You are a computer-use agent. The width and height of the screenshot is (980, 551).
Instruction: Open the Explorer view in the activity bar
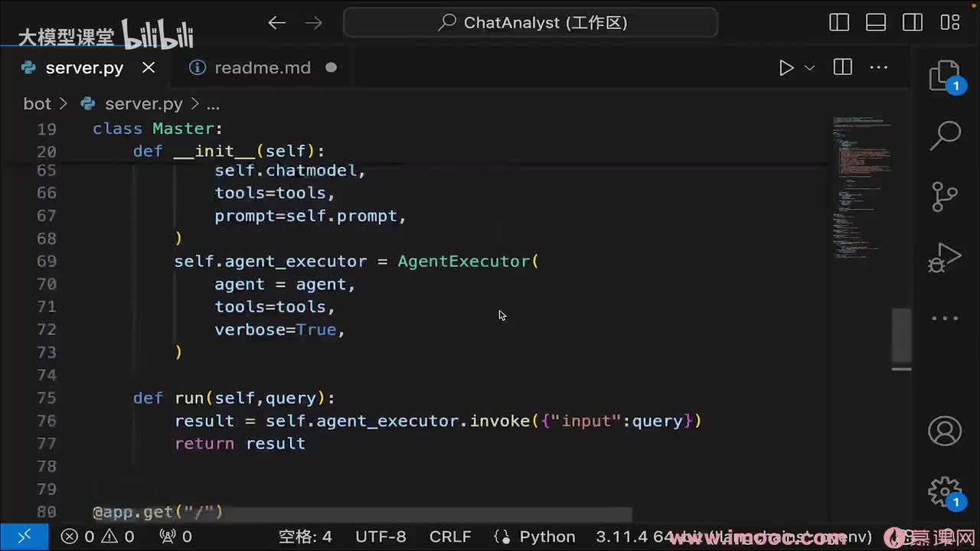[945, 76]
